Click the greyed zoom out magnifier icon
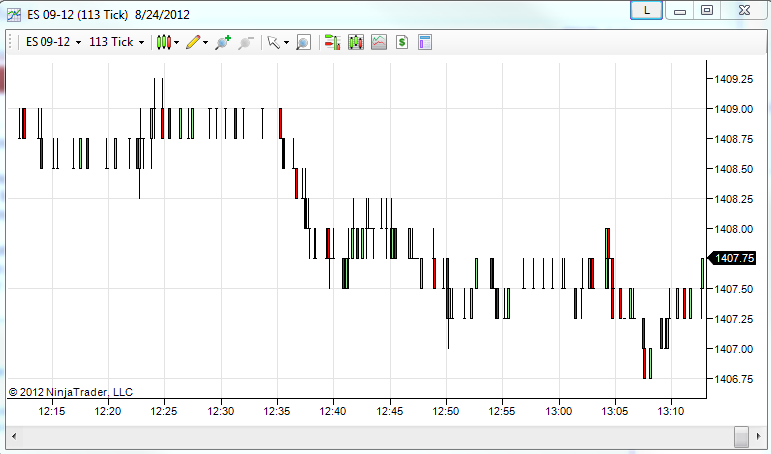 [245, 42]
